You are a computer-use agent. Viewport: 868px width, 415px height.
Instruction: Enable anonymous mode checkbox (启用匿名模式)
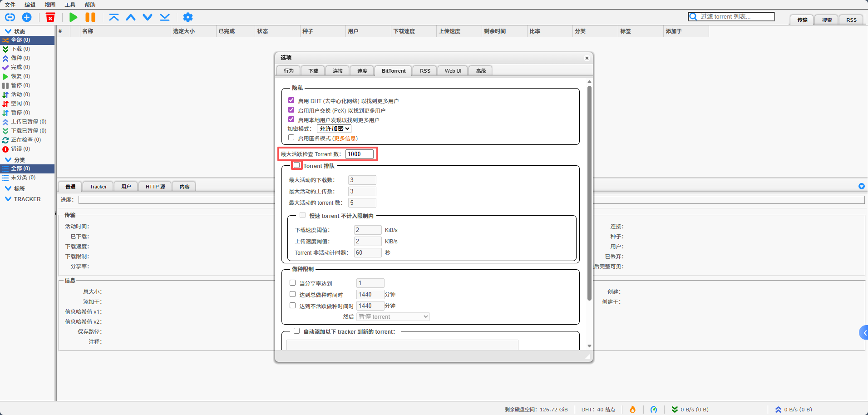[x=291, y=138]
